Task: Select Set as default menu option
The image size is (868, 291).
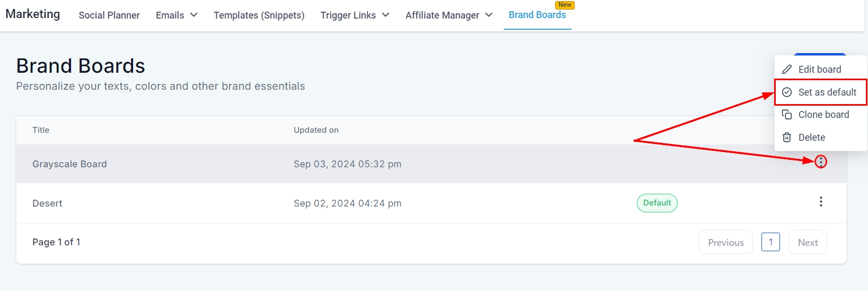Action: click(827, 92)
